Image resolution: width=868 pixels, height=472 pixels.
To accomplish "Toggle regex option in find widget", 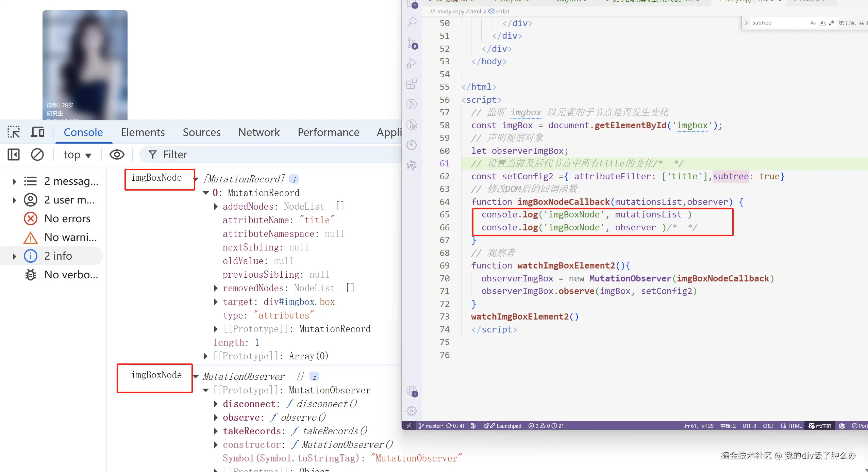I will tap(831, 23).
